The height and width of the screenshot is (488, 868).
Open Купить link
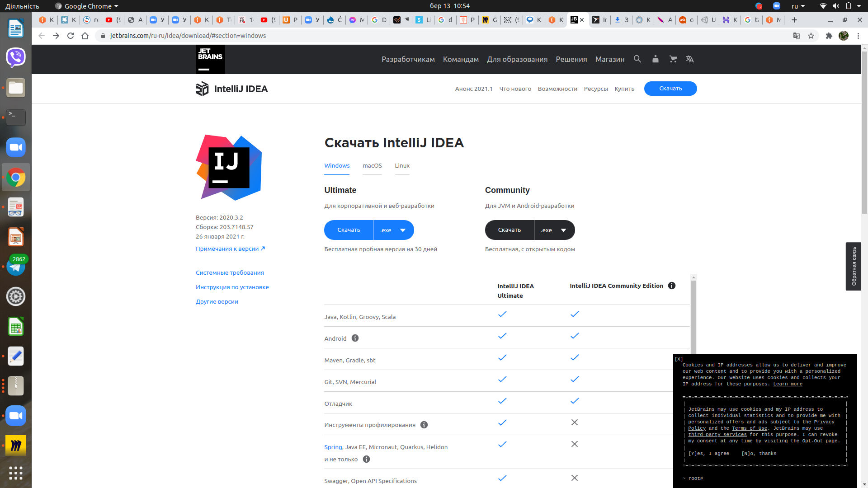tap(624, 89)
